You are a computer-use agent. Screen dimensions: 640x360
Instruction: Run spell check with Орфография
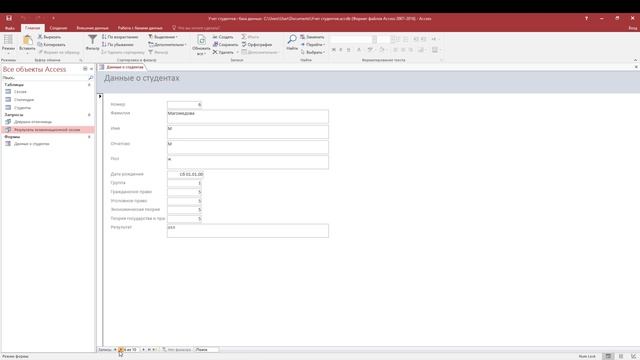click(257, 44)
